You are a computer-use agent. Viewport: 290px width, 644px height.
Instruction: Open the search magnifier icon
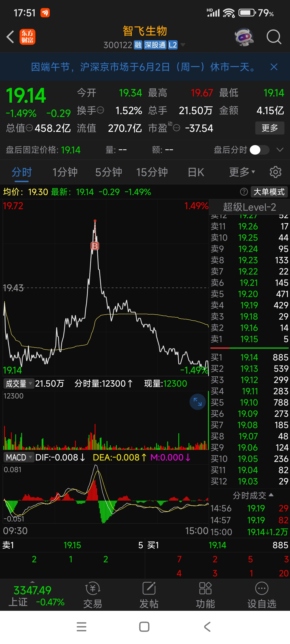click(274, 37)
